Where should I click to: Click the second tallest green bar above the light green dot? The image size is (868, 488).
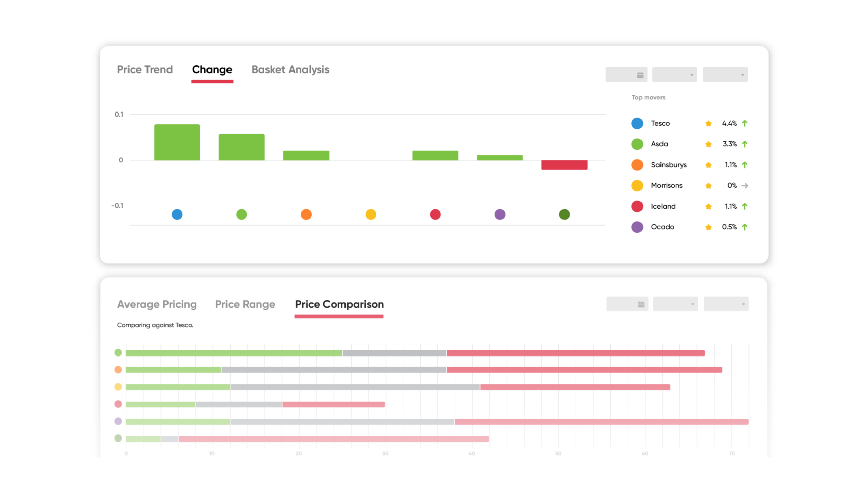pyautogui.click(x=242, y=147)
